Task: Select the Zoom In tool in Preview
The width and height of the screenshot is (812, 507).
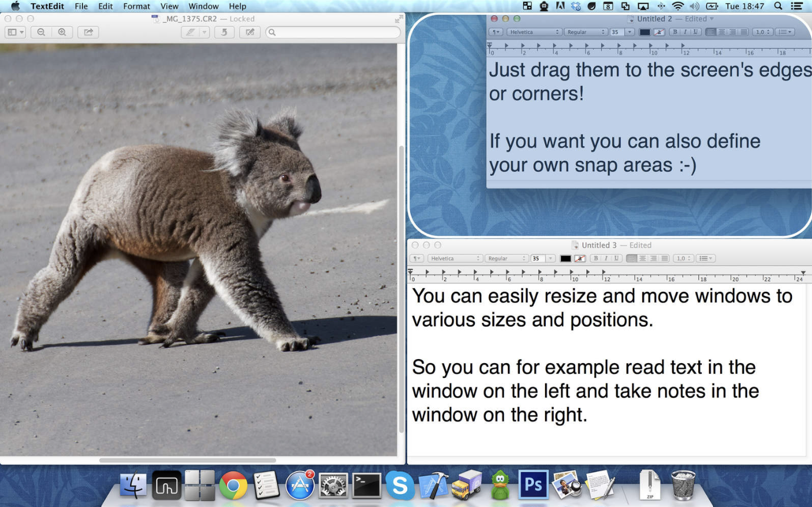Action: (61, 32)
